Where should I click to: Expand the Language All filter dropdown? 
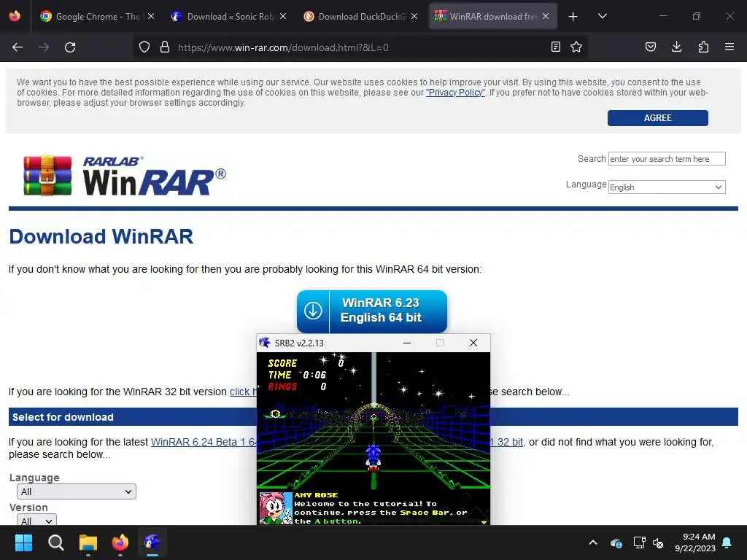pos(76,491)
